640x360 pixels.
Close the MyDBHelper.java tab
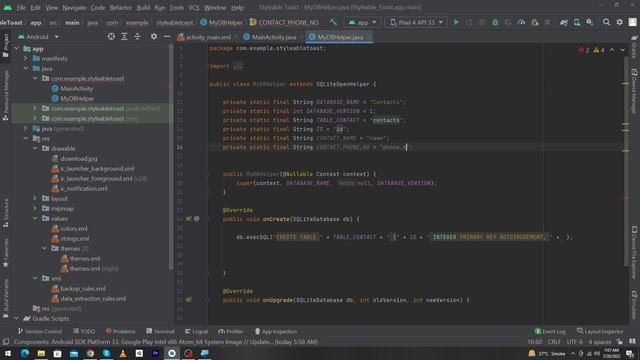pos(369,37)
